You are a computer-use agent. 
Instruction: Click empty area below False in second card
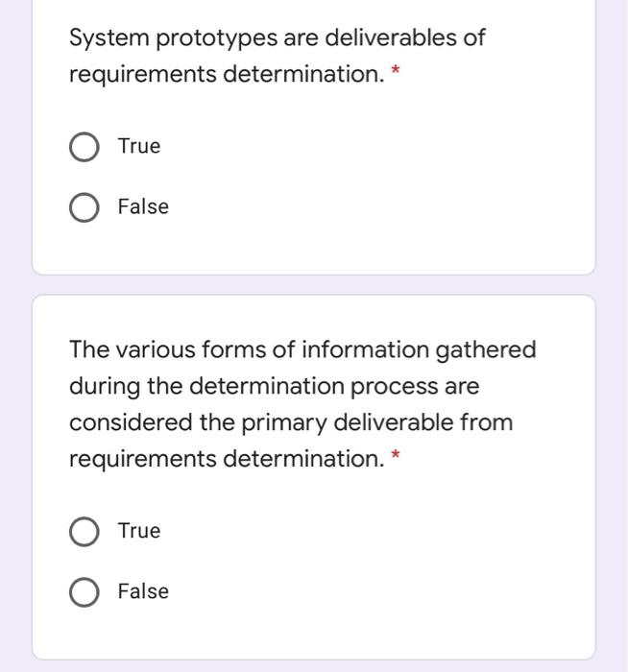(x=314, y=634)
